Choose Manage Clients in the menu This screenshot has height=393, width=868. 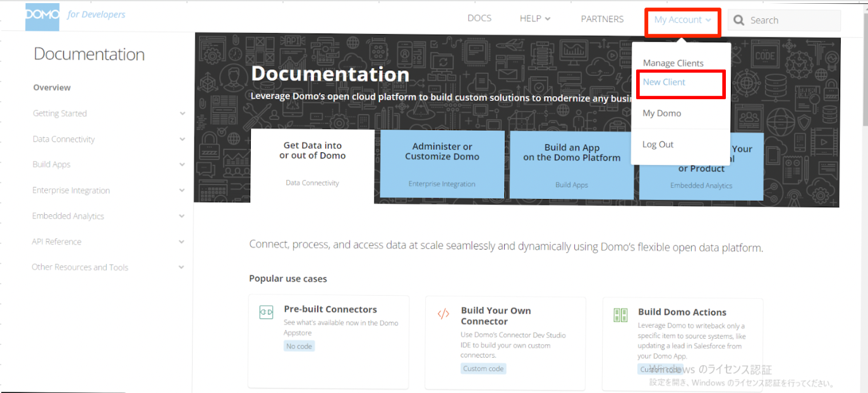tap(673, 63)
